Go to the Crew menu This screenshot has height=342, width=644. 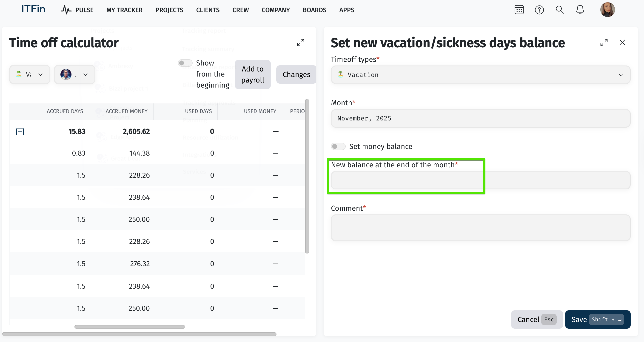pyautogui.click(x=240, y=10)
